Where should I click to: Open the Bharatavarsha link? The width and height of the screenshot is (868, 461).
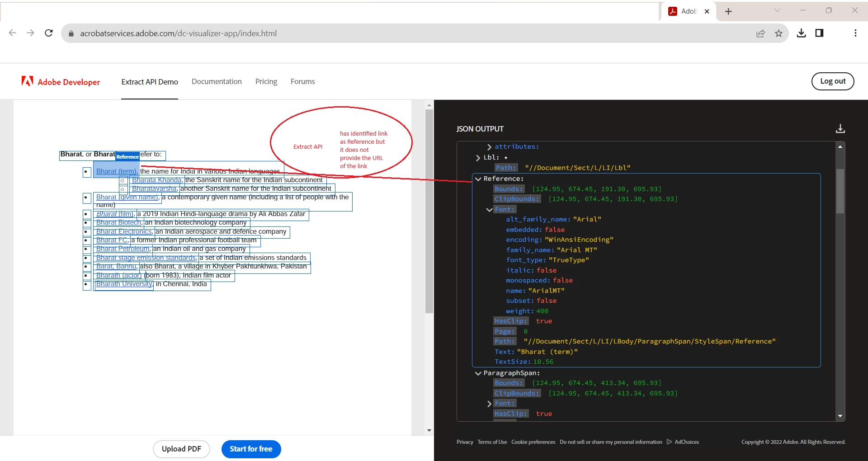pyautogui.click(x=154, y=188)
